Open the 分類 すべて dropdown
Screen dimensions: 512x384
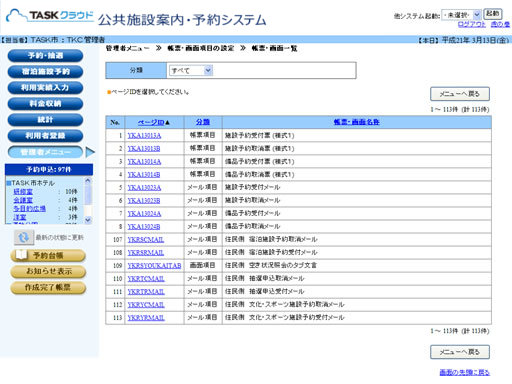(x=191, y=71)
